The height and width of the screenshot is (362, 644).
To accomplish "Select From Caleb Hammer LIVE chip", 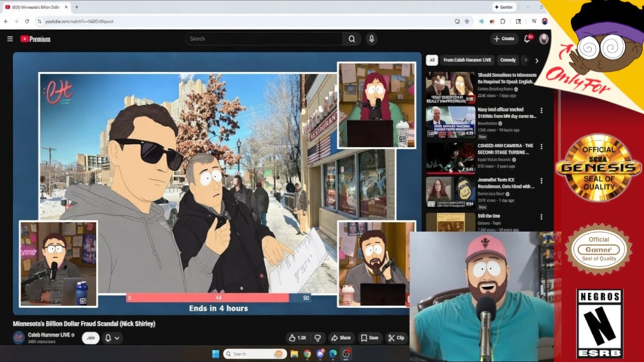I will (x=467, y=60).
